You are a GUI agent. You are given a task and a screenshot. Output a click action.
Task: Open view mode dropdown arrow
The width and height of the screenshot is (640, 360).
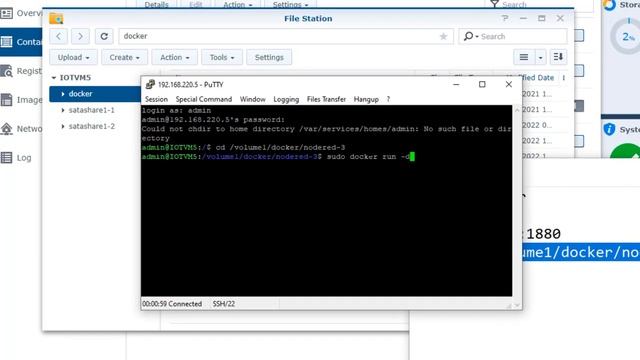pyautogui.click(x=540, y=57)
